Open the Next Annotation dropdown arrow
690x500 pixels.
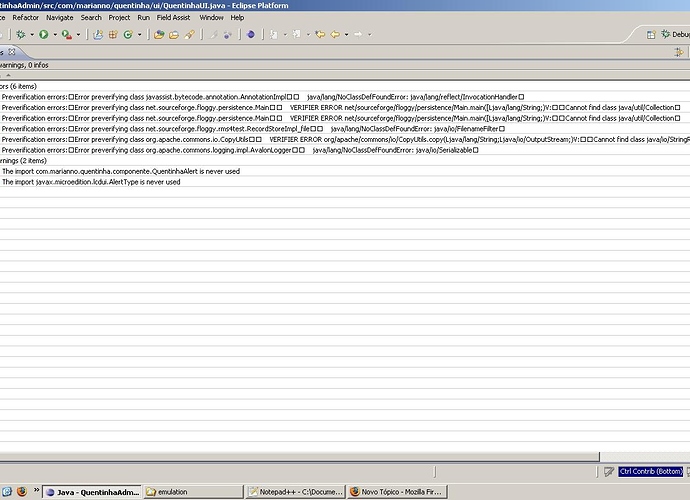[x=285, y=34]
